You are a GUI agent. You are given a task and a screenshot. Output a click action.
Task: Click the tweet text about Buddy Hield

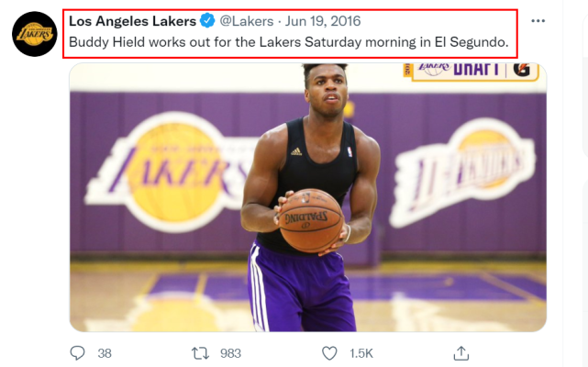[288, 42]
